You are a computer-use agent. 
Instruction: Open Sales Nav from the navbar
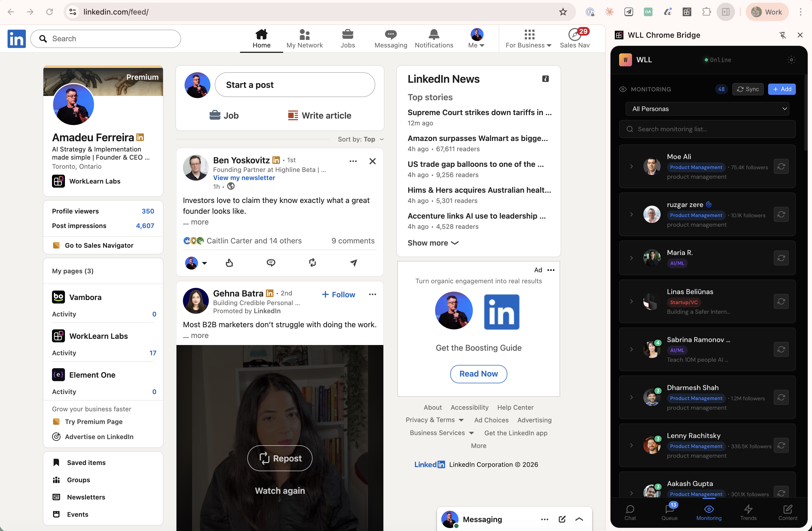[575, 39]
